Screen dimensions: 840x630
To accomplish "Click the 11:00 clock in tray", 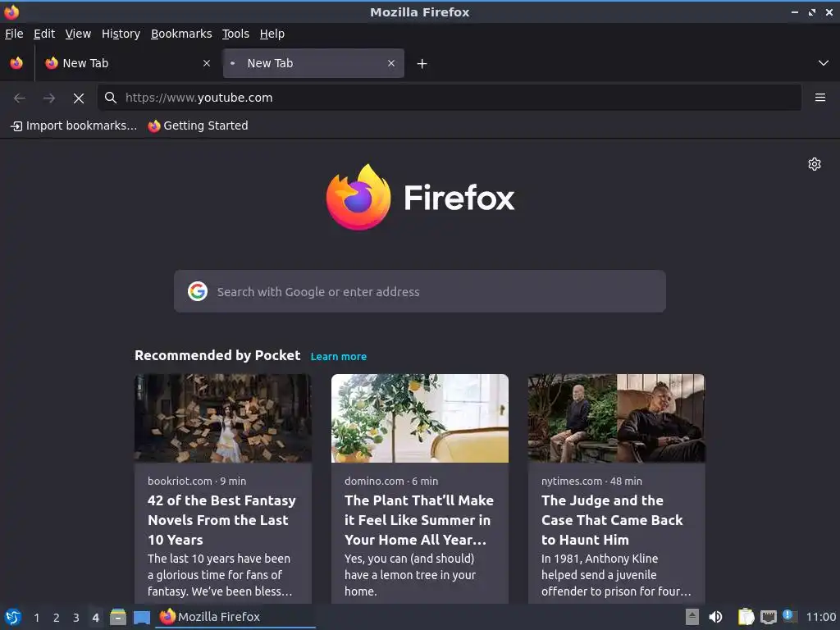I will [820, 617].
